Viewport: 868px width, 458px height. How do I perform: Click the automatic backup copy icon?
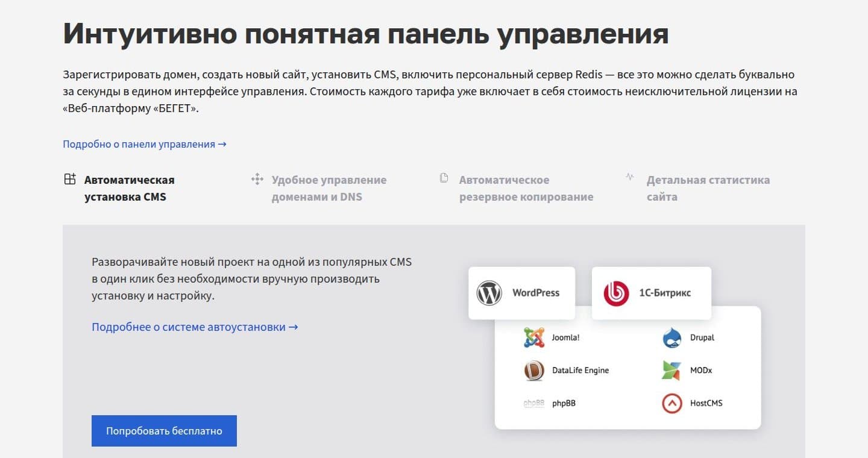pos(444,178)
